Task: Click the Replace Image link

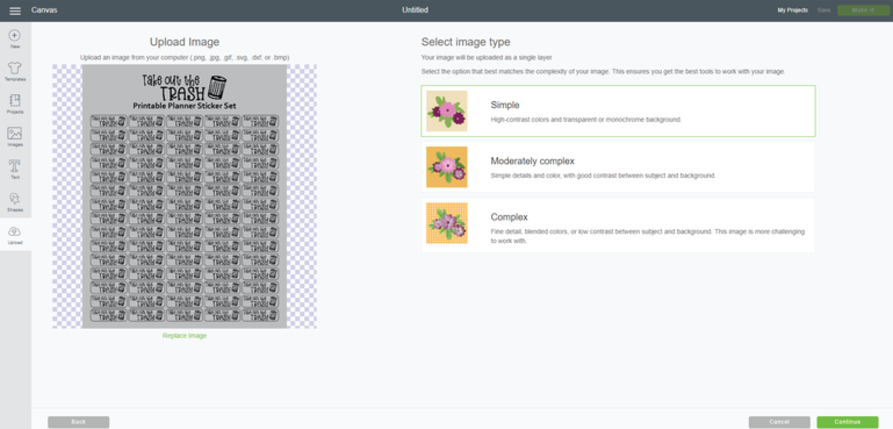Action: point(185,336)
